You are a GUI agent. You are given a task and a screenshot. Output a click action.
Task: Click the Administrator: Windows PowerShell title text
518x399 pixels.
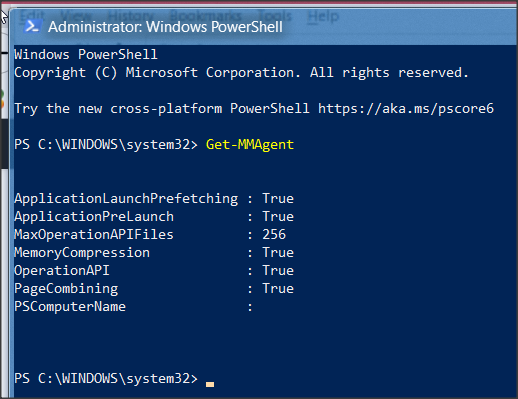tap(165, 27)
